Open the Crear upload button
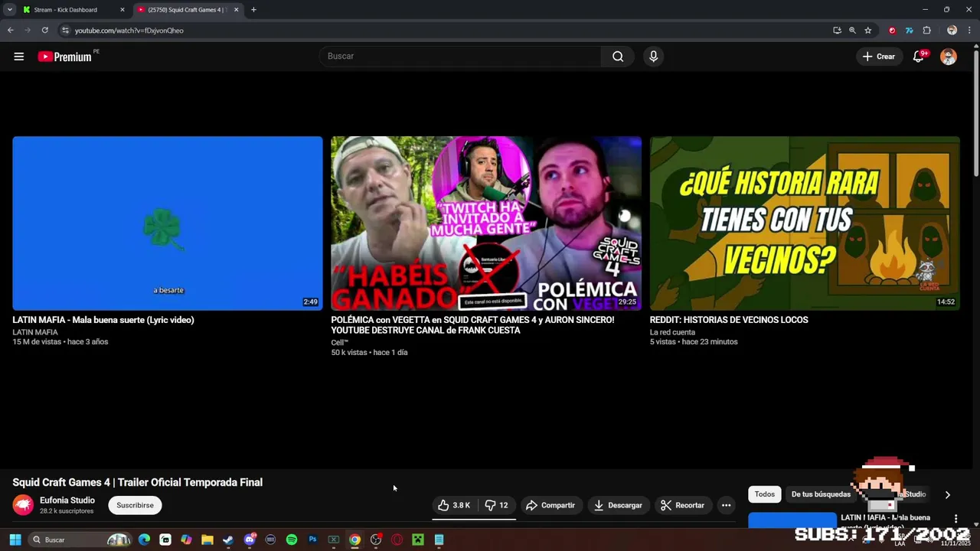This screenshot has height=551, width=980. pos(878,57)
